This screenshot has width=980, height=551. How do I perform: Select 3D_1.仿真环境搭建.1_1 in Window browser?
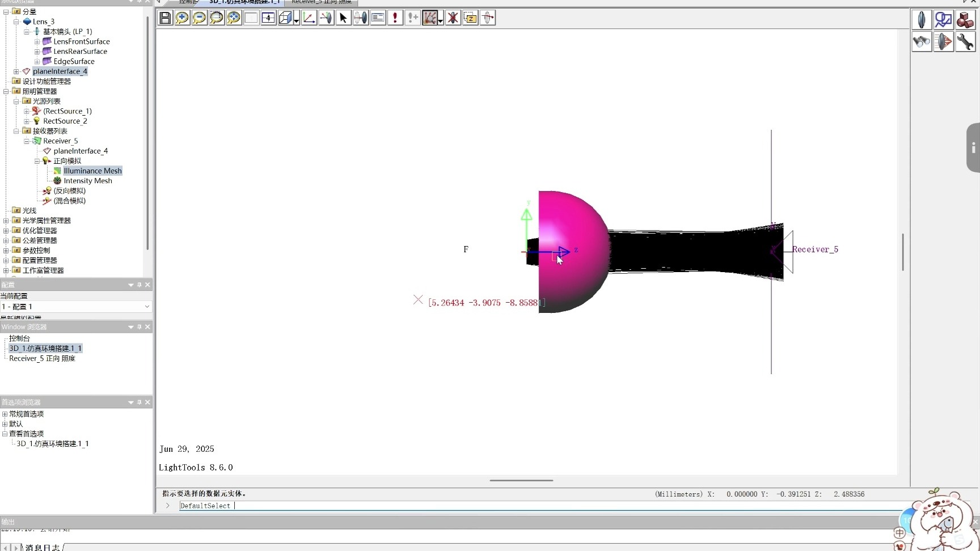coord(45,349)
